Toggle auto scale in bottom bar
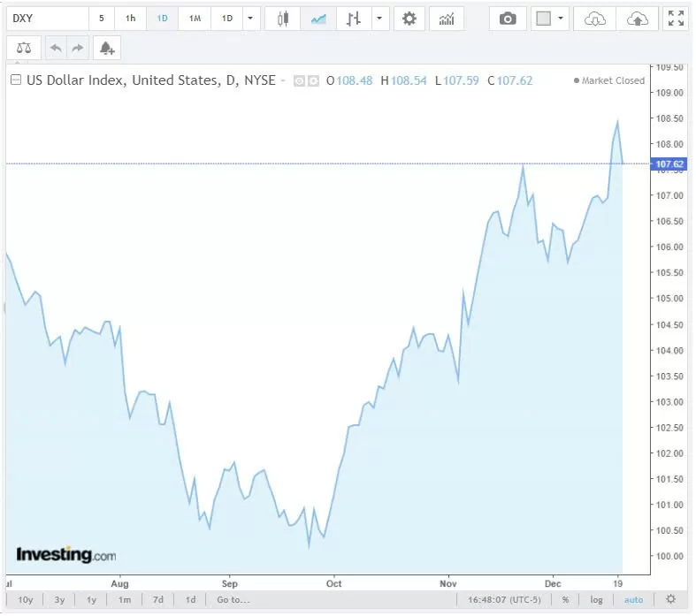696x616 pixels. point(633,600)
